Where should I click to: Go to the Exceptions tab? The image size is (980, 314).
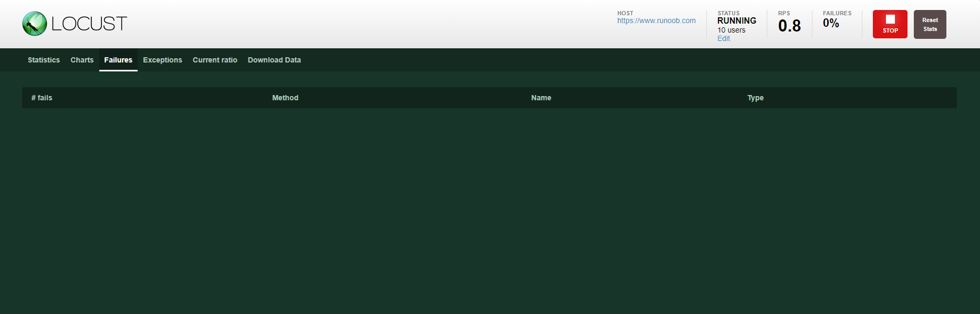click(x=162, y=60)
